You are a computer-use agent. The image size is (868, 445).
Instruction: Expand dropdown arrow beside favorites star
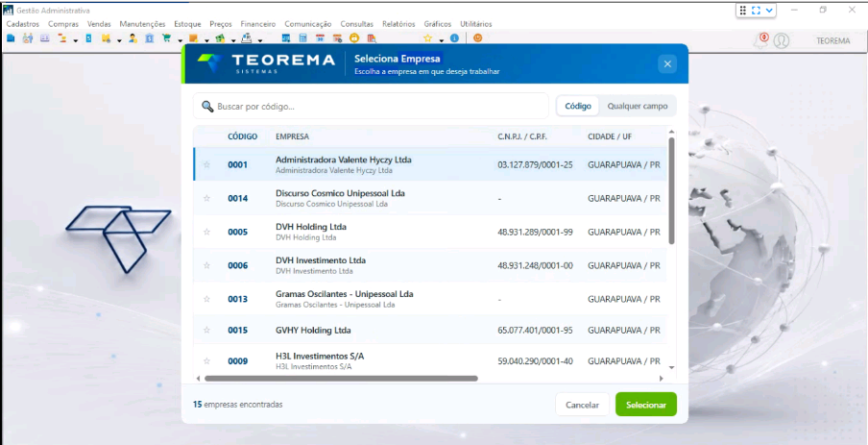[x=441, y=40]
